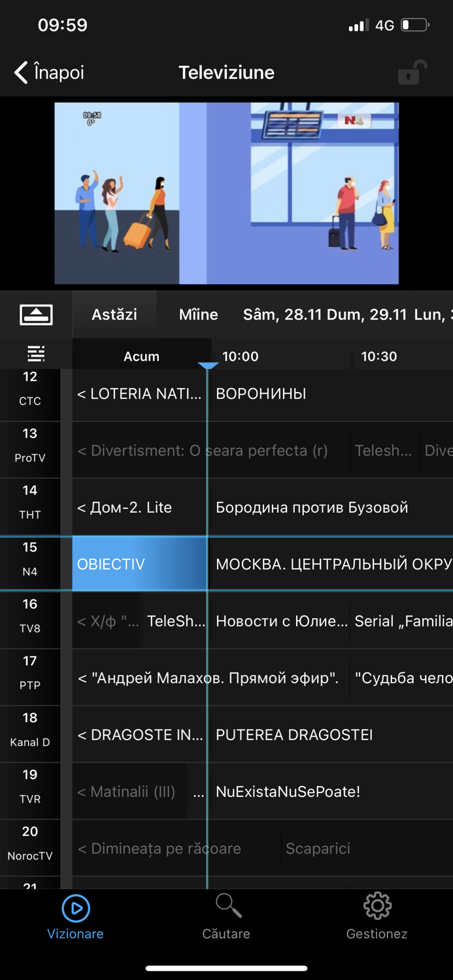Image resolution: width=453 pixels, height=980 pixels.
Task: Open the ВОРОНИНЫ program
Action: pyautogui.click(x=331, y=393)
